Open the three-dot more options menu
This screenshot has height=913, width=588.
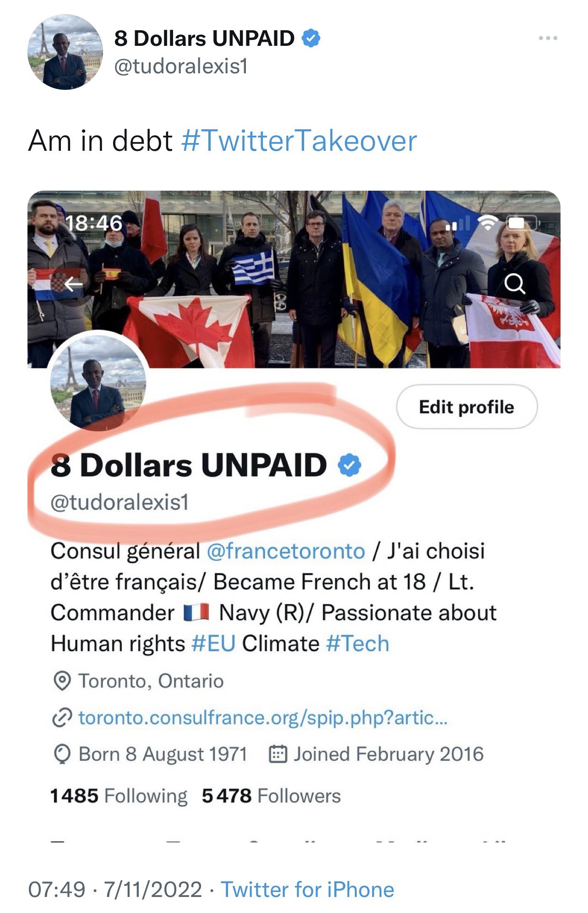click(548, 38)
